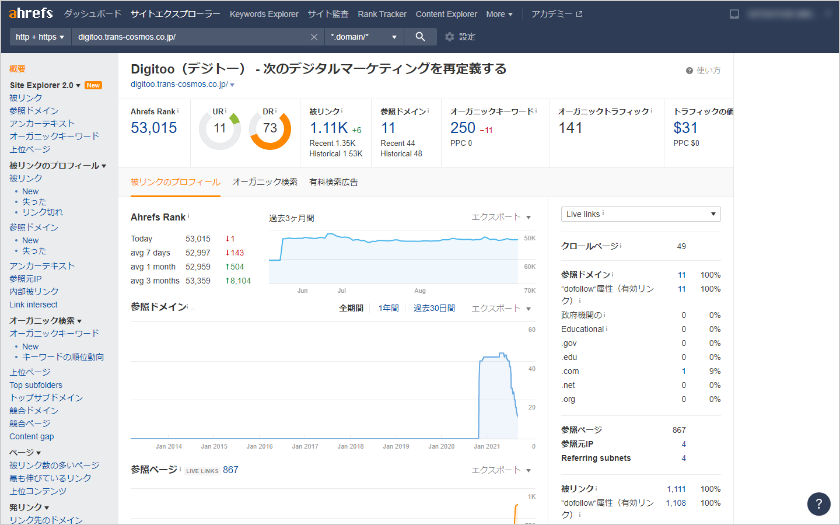Collapse ページ sidebar section
Screen dimensions: 840x525
[x=25, y=452]
